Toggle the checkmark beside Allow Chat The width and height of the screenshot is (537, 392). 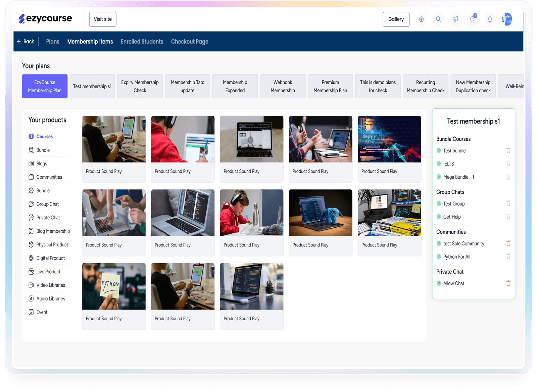click(x=439, y=283)
